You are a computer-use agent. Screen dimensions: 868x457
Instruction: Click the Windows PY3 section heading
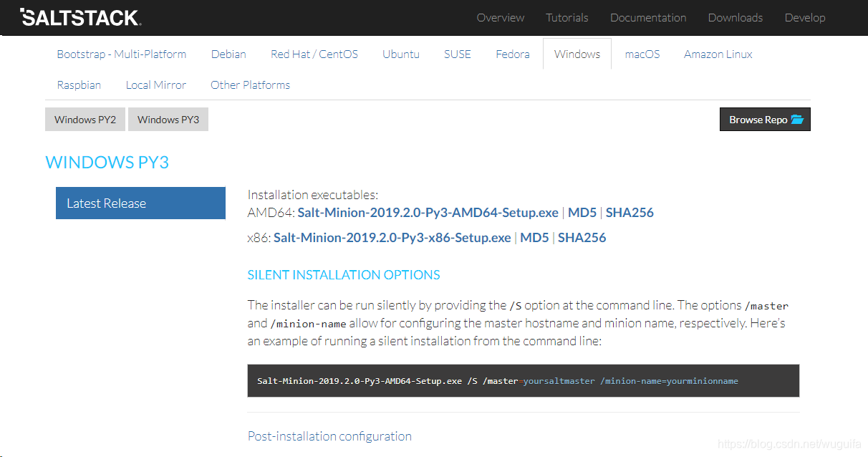107,163
